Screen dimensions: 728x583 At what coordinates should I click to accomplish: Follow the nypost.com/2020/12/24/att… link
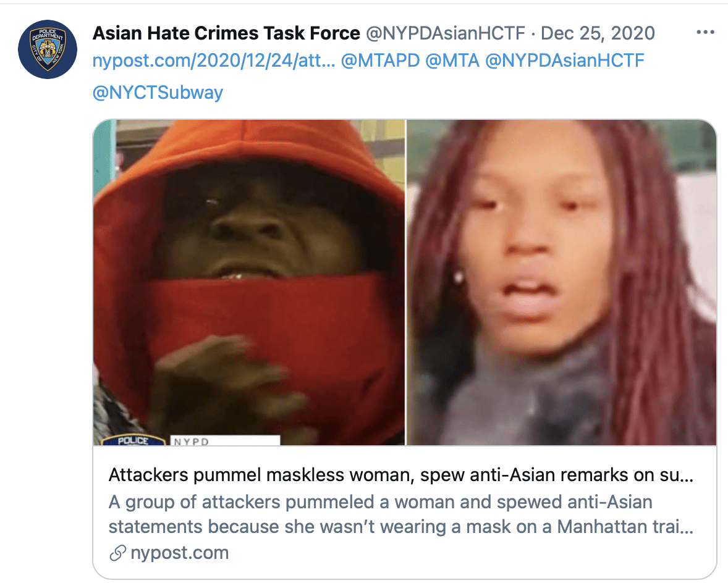[x=214, y=61]
